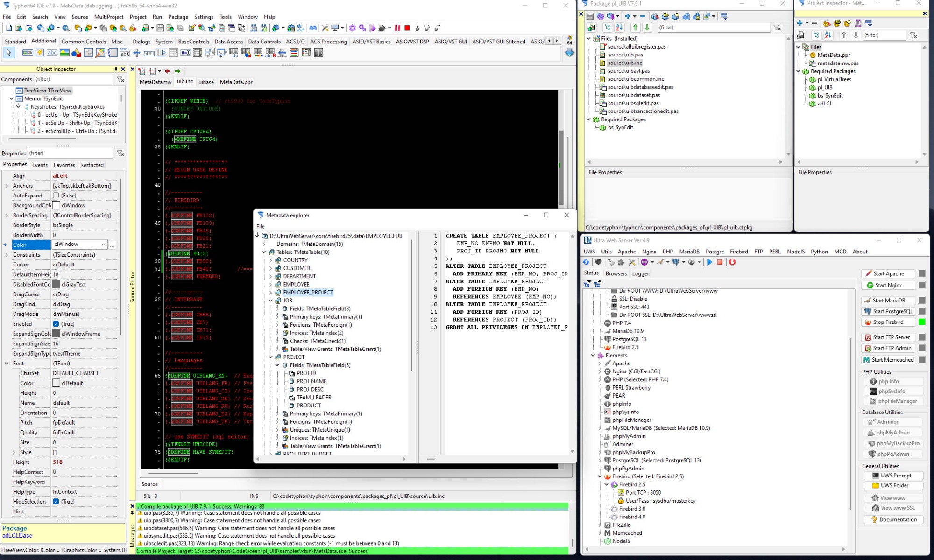Click the black heart icon in UWS toolbar
Viewport: 934px width, 560px height.
tap(598, 262)
